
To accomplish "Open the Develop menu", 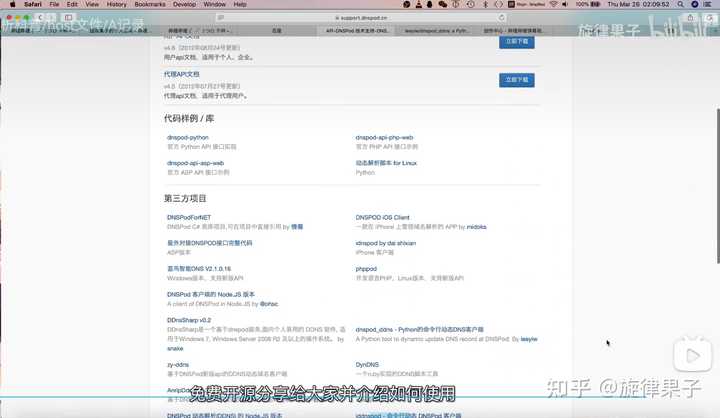I will [x=185, y=4].
